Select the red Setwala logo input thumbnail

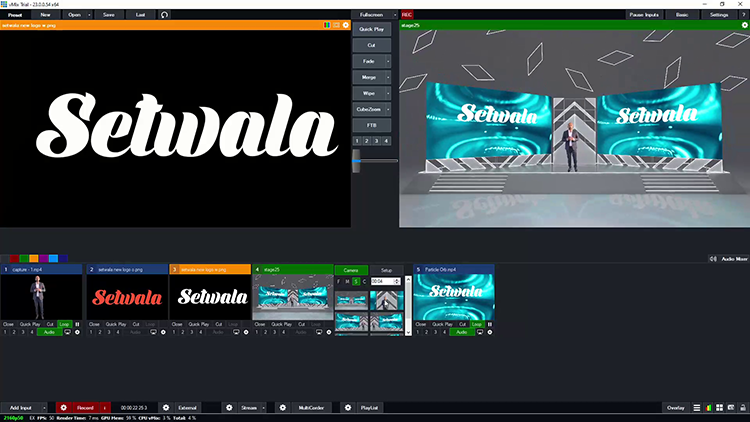pos(126,298)
